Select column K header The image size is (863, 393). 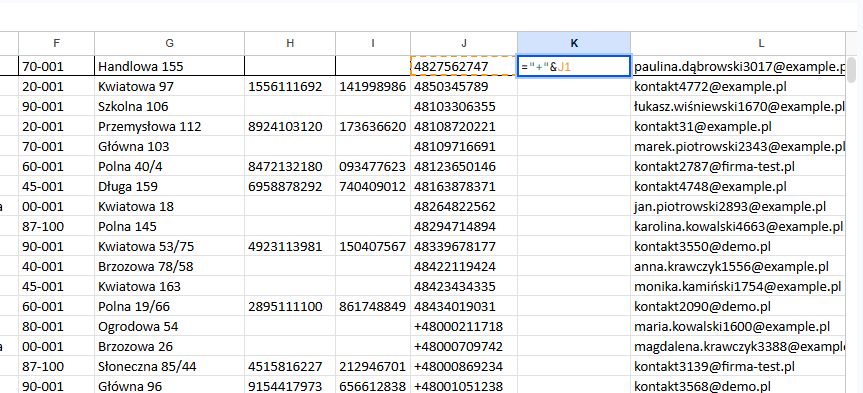coord(574,43)
